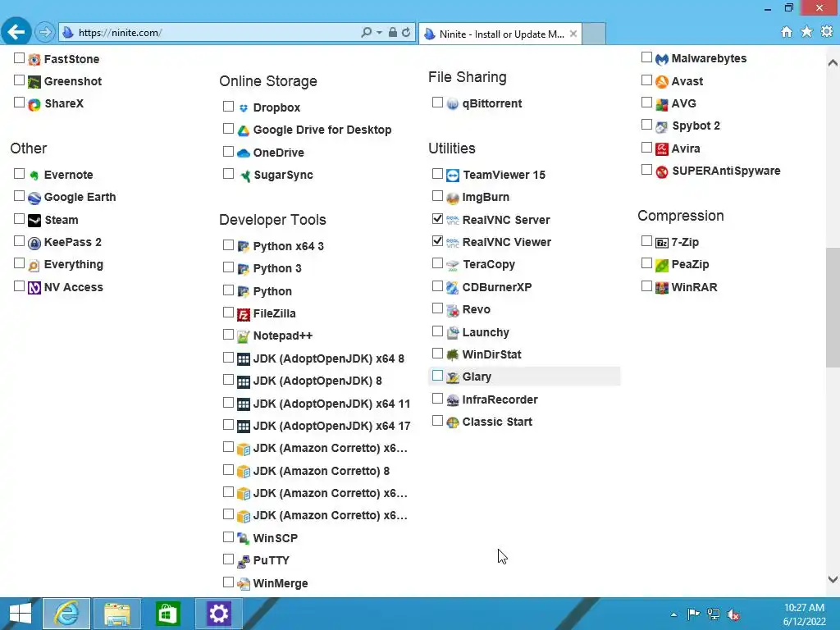Open the browser Tools gear menu
Image resolution: width=840 pixels, height=630 pixels.
827,32
